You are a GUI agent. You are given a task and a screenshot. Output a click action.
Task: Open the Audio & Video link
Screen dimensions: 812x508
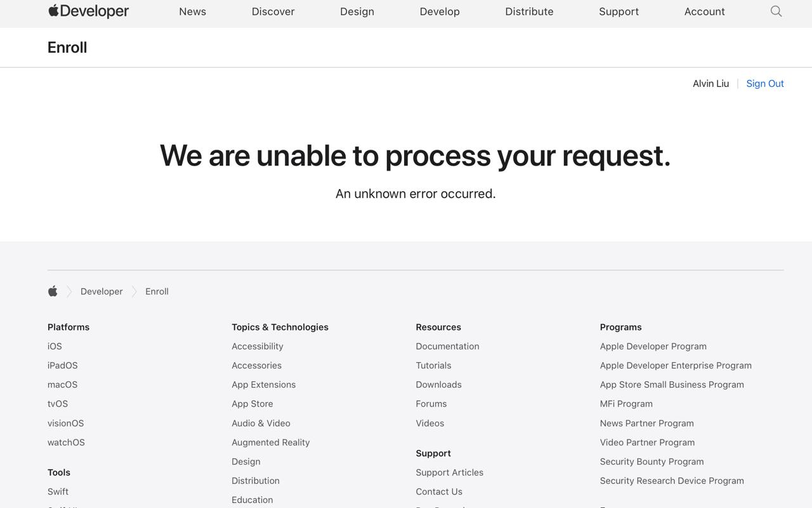point(261,423)
